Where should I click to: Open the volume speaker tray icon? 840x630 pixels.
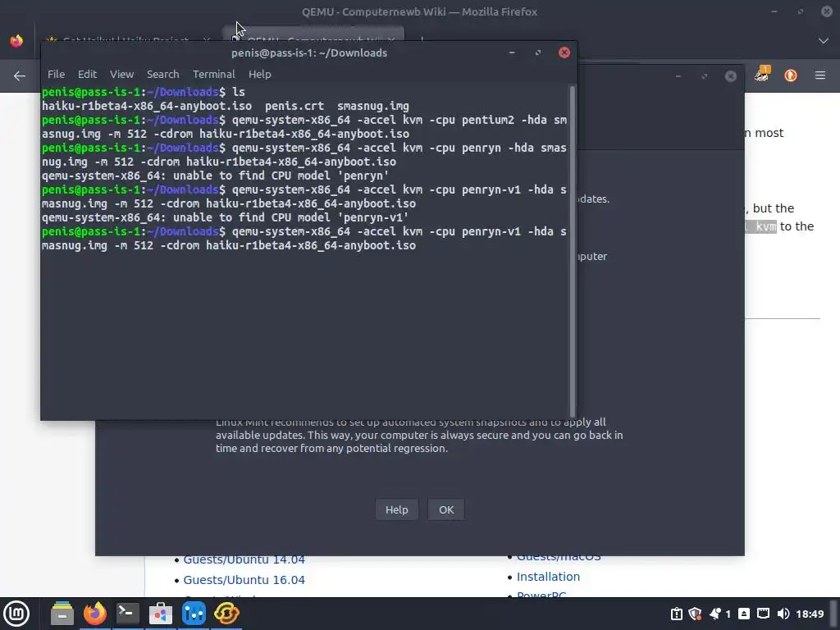(783, 614)
